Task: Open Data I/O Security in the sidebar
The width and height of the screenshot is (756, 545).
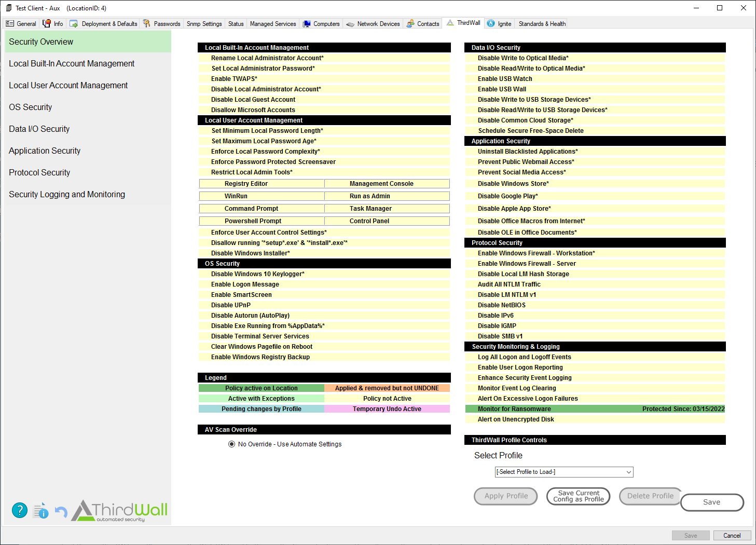Action: coord(88,129)
